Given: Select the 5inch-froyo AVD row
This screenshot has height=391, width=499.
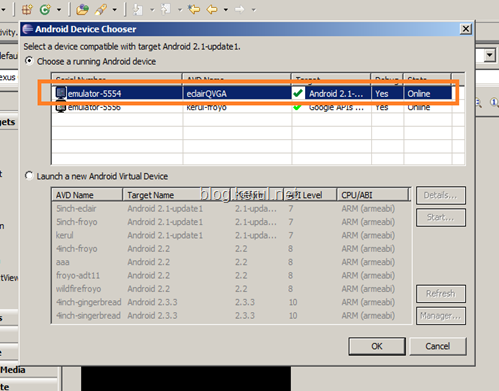Looking at the screenshot, I should tap(231, 222).
